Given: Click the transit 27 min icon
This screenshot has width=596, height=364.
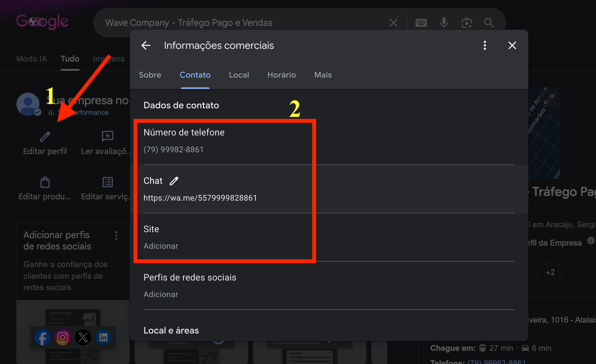Looking at the screenshot, I should (482, 348).
